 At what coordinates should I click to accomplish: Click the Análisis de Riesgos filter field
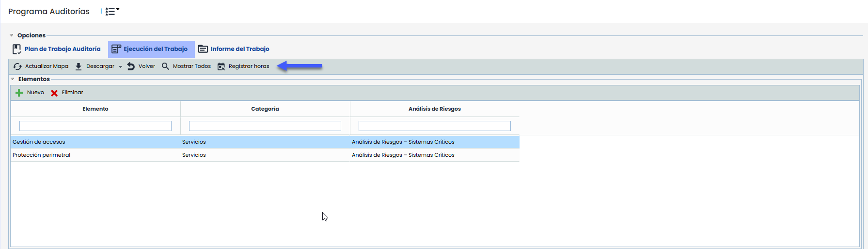[x=435, y=126]
